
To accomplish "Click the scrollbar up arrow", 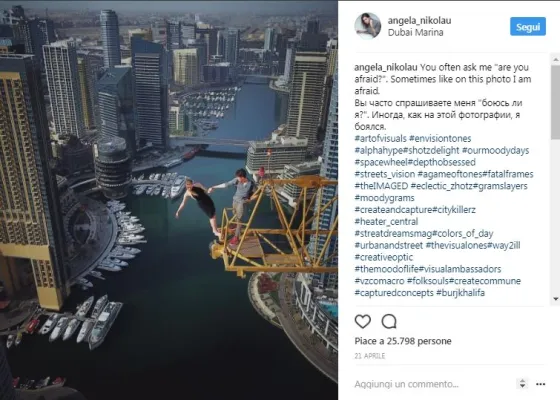I will pyautogui.click(x=556, y=60).
